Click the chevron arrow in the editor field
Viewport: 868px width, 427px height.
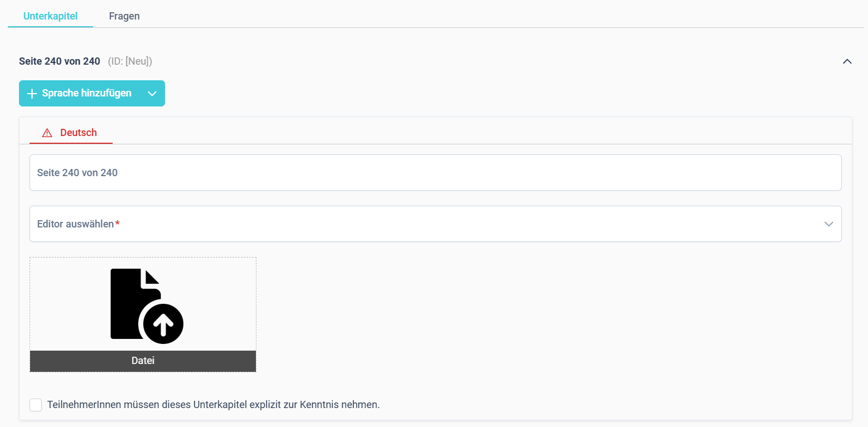pyautogui.click(x=828, y=224)
